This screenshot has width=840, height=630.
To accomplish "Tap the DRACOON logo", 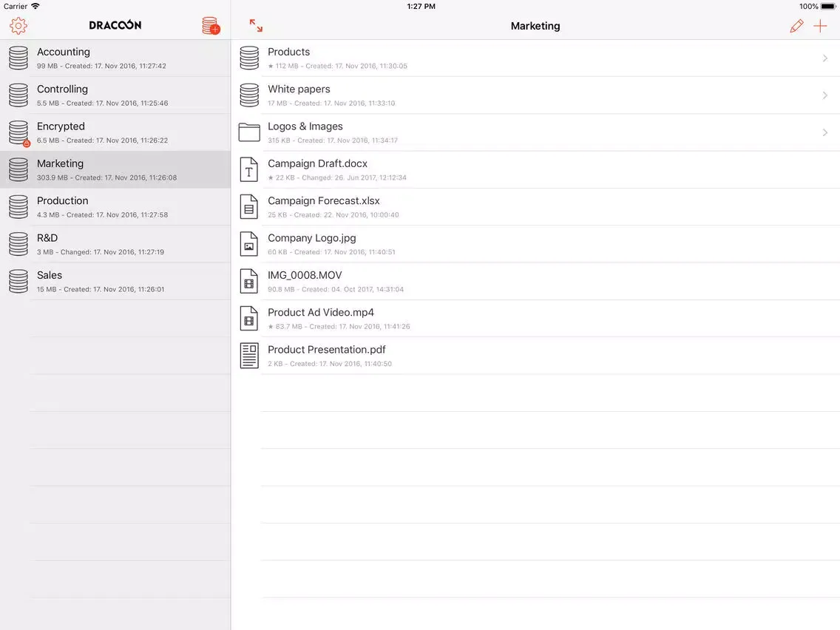I will pos(115,25).
